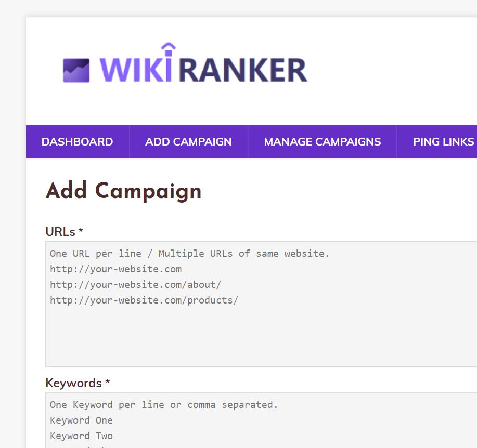This screenshot has height=448, width=477.
Task: Go to Manage Campaigns
Action: (x=322, y=142)
